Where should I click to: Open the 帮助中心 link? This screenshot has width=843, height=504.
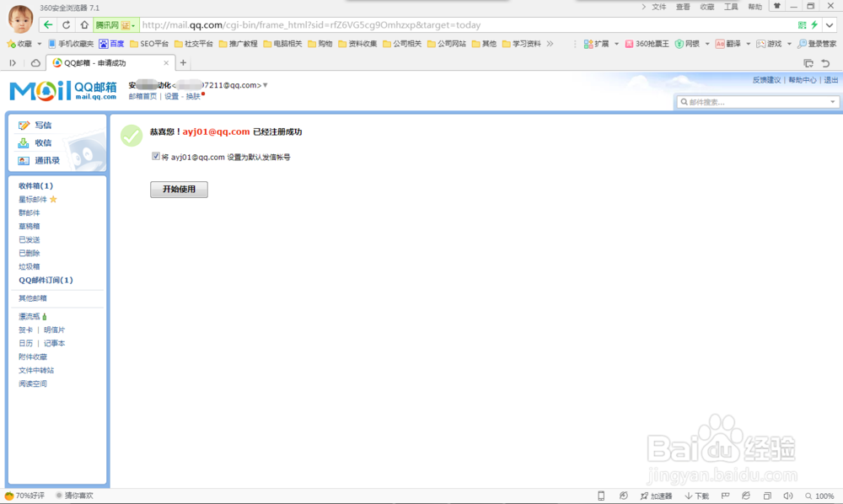point(803,80)
